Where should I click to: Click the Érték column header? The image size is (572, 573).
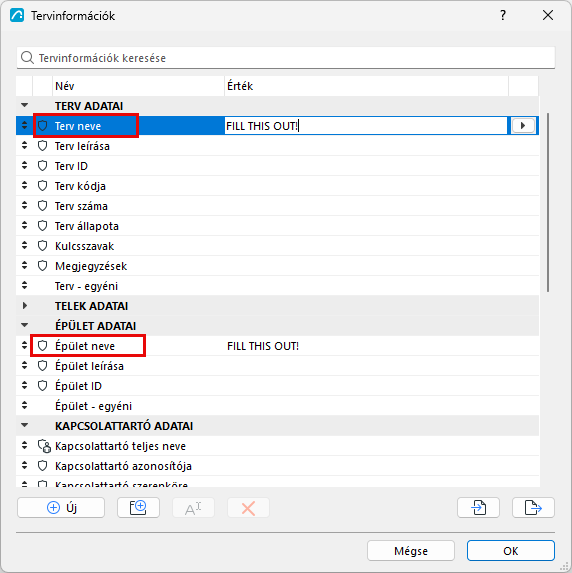pos(366,86)
